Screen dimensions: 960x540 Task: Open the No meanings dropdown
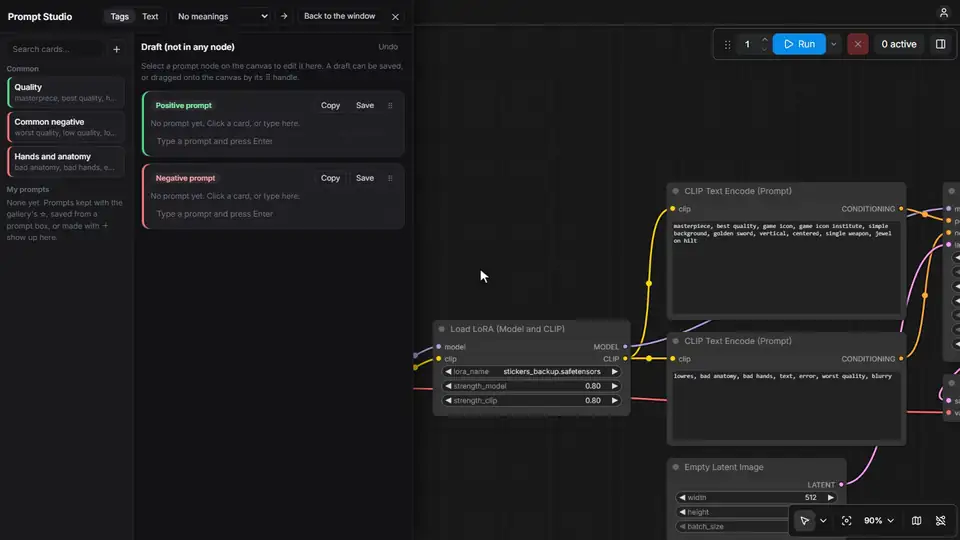pyautogui.click(x=222, y=17)
